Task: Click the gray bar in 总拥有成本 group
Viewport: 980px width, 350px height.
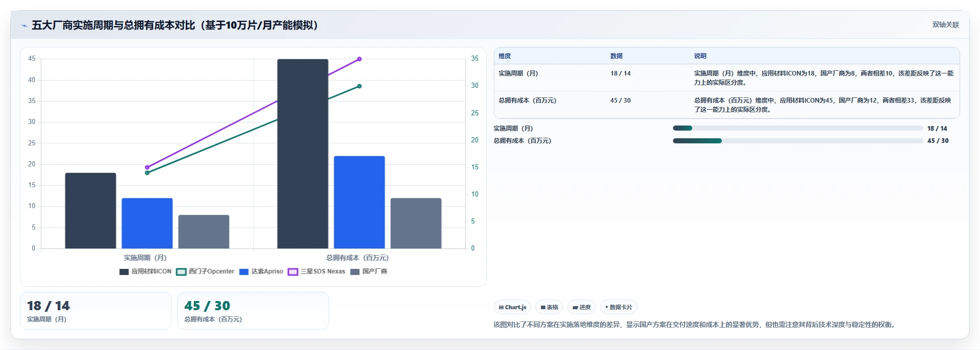Action: coord(416,223)
